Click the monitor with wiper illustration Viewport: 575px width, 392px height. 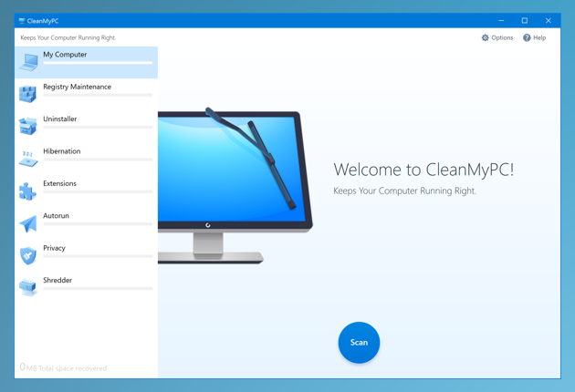tap(235, 185)
